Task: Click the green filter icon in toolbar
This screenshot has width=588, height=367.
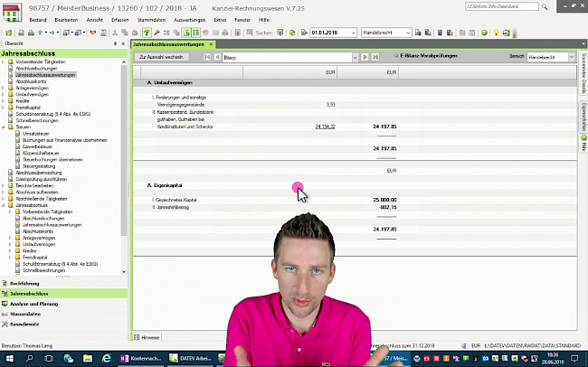Action: pos(147,33)
